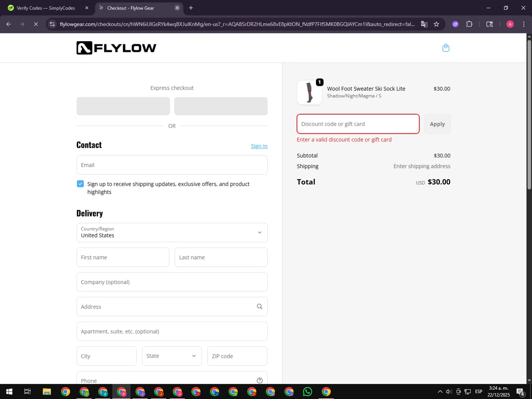Click the first express checkout button
The image size is (532, 399).
123,106
